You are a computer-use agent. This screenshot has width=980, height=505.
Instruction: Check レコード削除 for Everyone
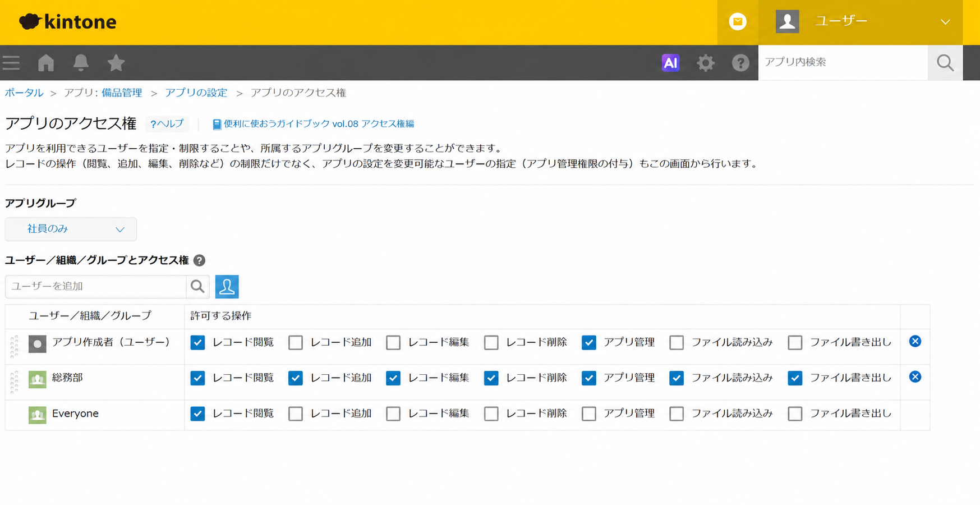491,414
